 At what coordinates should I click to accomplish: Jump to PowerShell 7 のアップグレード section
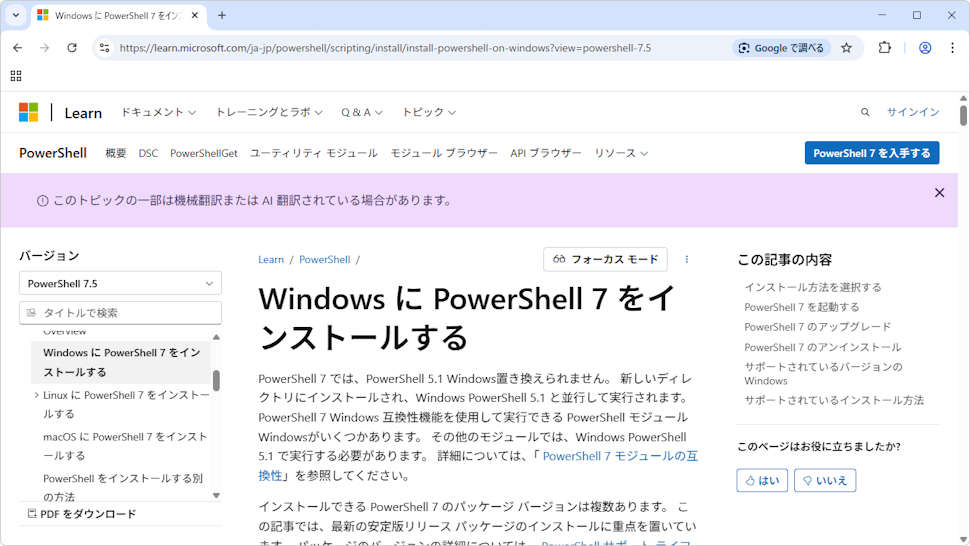coord(818,326)
